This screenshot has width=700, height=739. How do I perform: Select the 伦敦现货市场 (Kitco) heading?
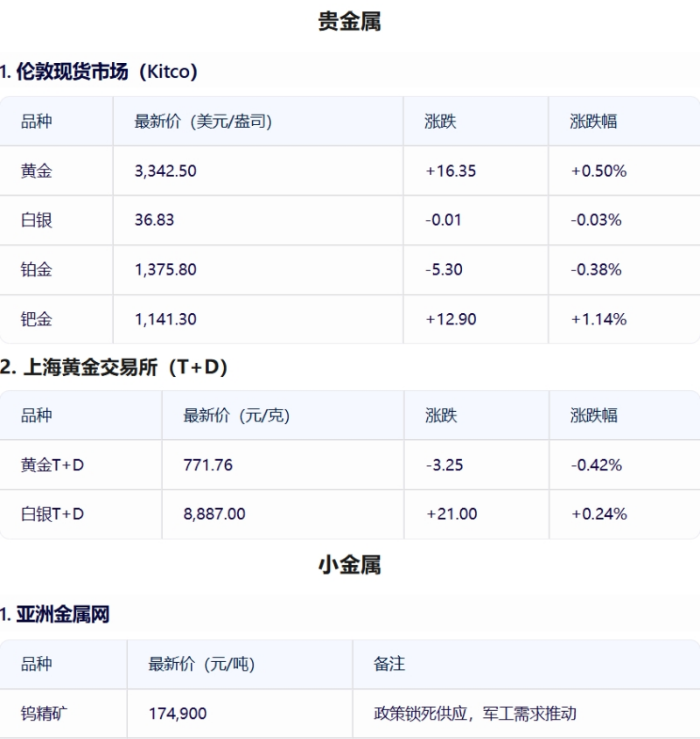coord(99,72)
